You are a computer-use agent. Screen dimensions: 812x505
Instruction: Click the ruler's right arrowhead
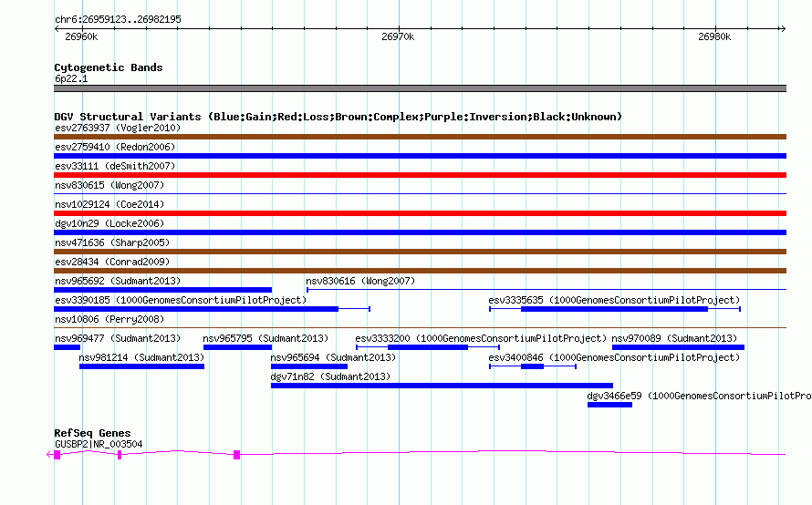[783, 29]
